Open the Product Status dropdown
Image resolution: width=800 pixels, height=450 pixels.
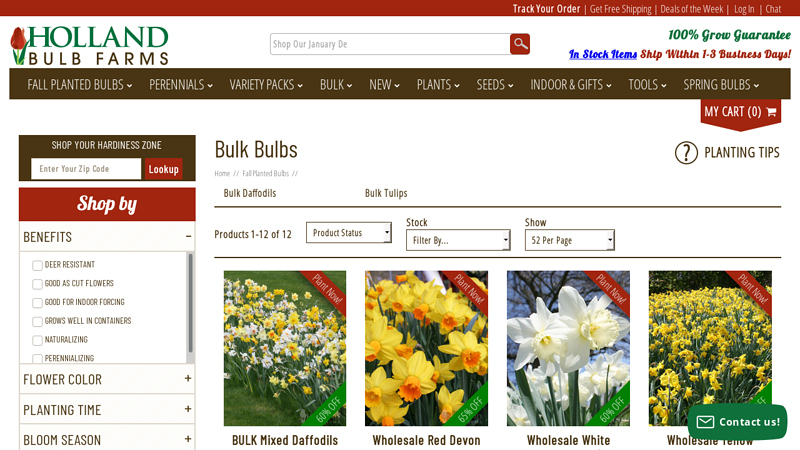click(x=349, y=233)
